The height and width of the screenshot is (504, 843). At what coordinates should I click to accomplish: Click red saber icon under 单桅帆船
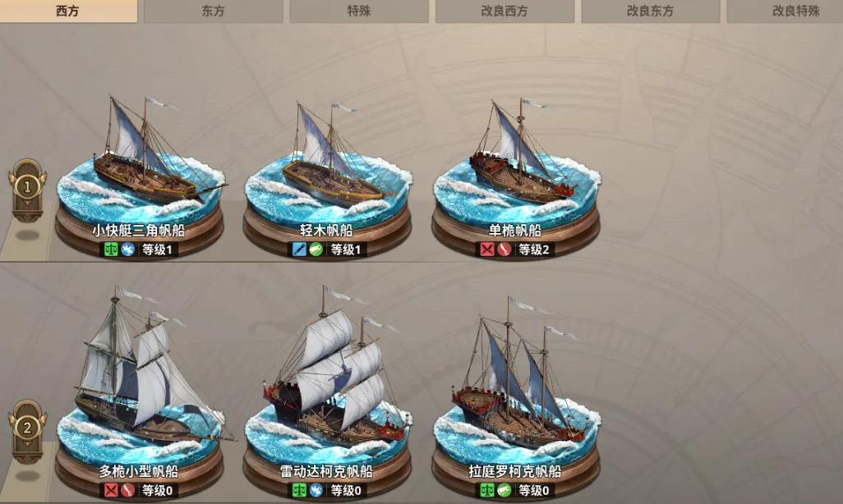504,250
